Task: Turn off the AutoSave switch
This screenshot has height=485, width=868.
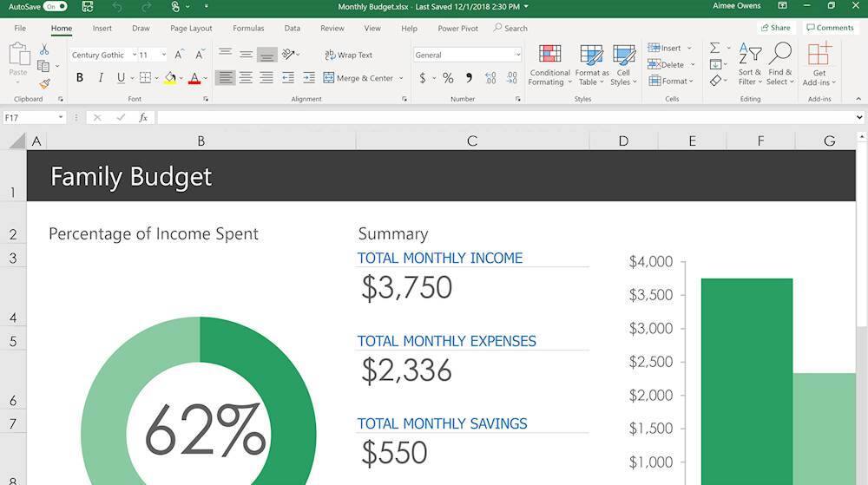Action: tap(55, 6)
